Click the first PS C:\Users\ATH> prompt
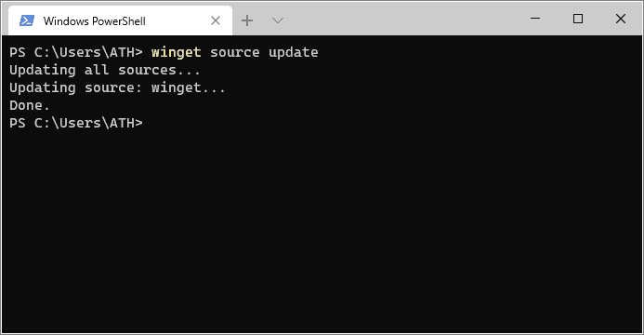 (x=76, y=53)
